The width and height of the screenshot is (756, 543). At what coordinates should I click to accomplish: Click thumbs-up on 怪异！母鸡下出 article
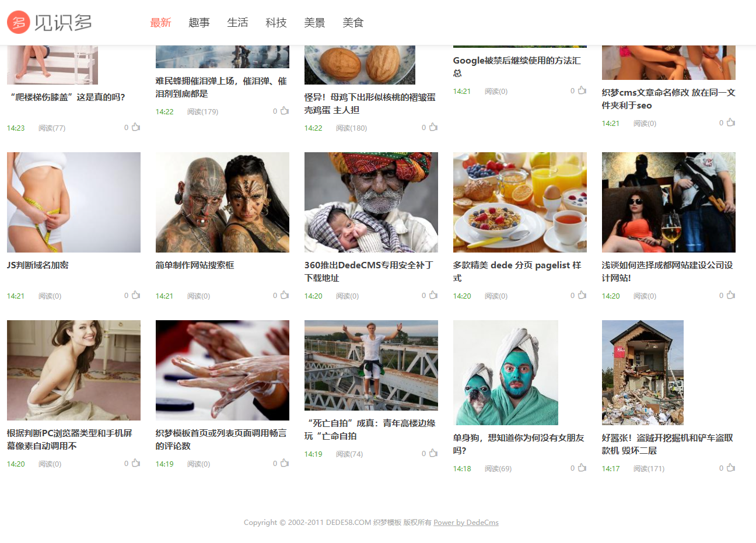[433, 127]
